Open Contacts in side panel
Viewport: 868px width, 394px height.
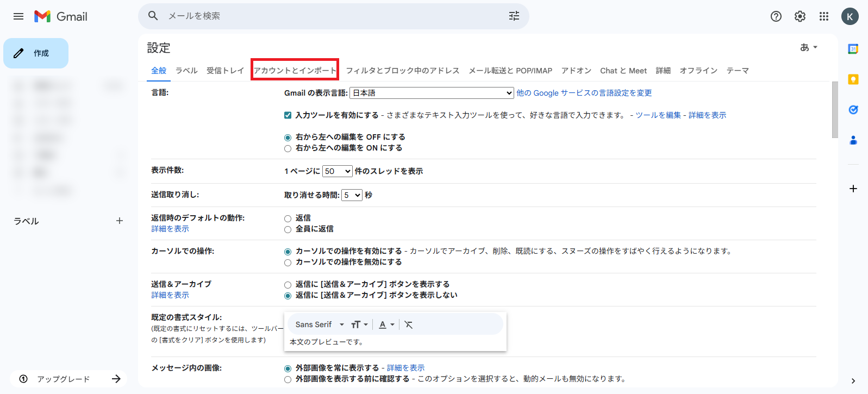point(853,140)
